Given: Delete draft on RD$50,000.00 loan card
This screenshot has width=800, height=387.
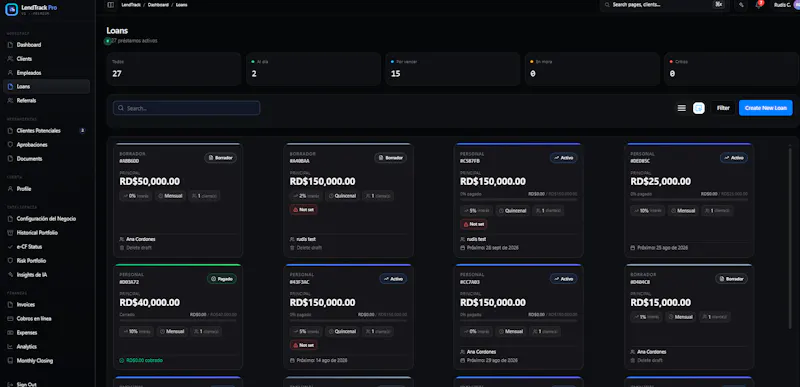Looking at the screenshot, I should coord(135,248).
